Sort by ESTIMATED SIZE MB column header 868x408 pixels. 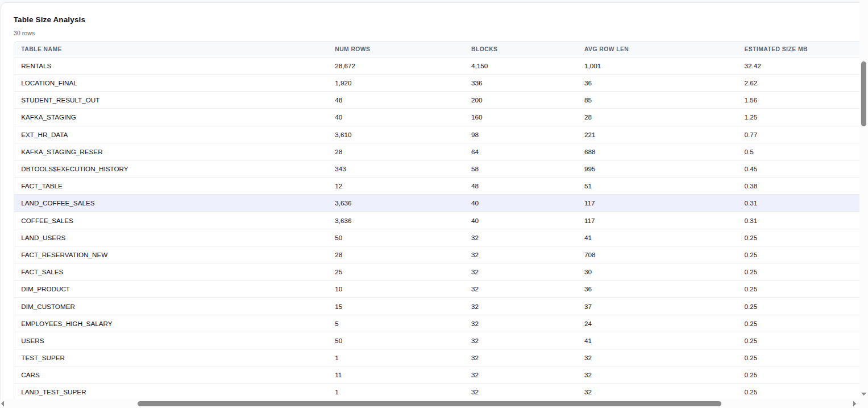point(776,50)
